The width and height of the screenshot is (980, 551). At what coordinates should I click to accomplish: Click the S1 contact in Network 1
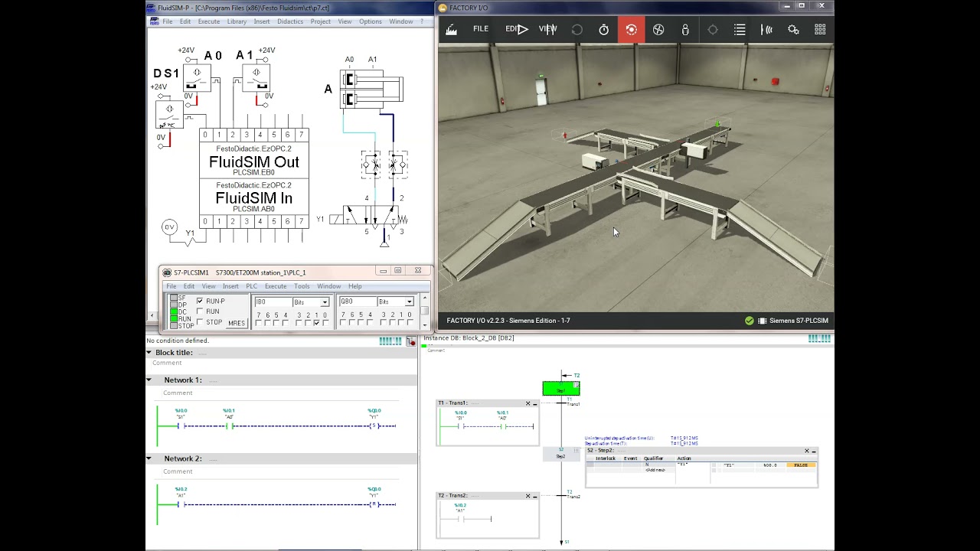point(181,426)
